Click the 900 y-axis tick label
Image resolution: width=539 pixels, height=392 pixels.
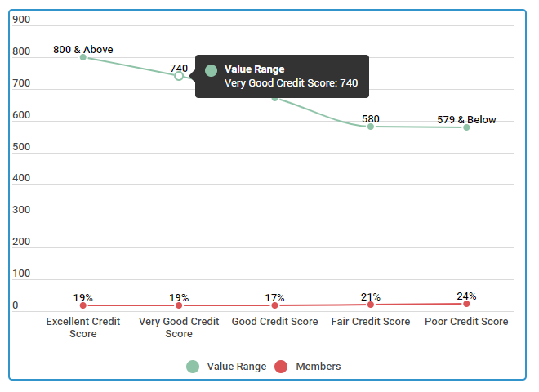click(21, 20)
